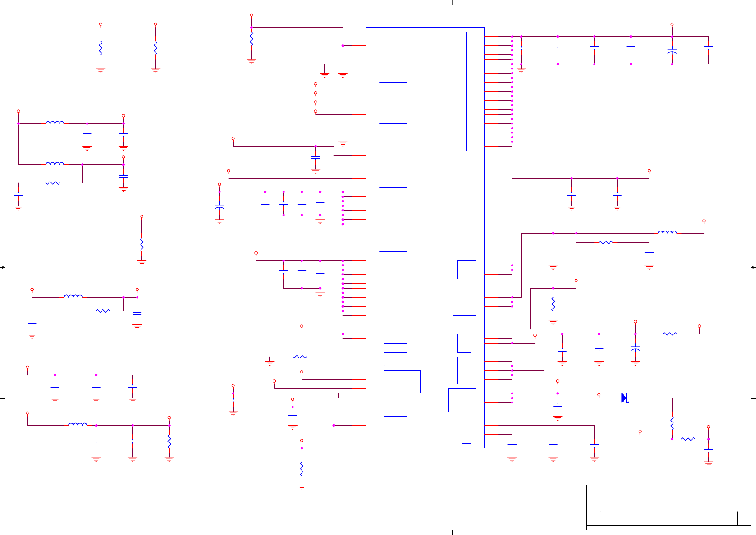Viewport: 756px width, 535px height.
Task: Click the arrow marker on right sheet border
Action: 753,267
